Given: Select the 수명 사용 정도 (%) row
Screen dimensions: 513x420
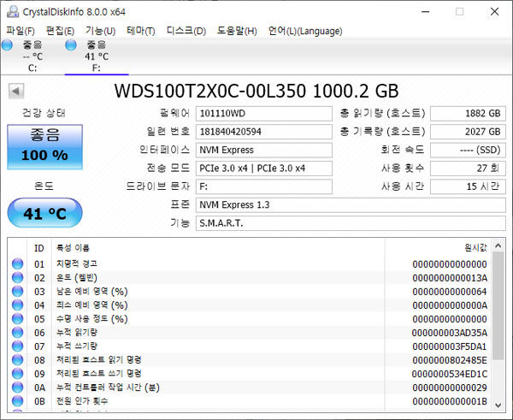Looking at the screenshot, I should coord(250,319).
